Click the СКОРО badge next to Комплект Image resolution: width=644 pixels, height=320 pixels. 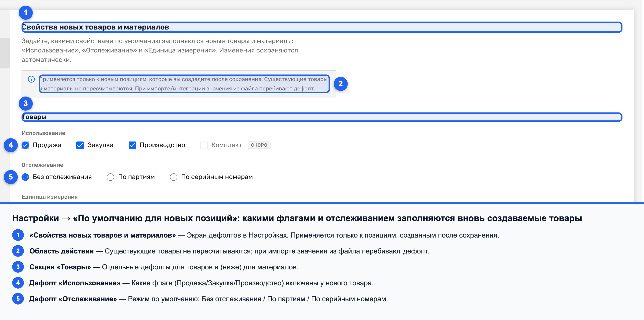click(x=259, y=145)
